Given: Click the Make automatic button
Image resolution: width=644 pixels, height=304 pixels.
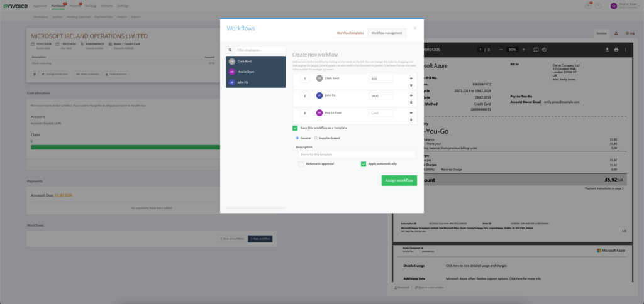Looking at the screenshot, I should 88,74.
